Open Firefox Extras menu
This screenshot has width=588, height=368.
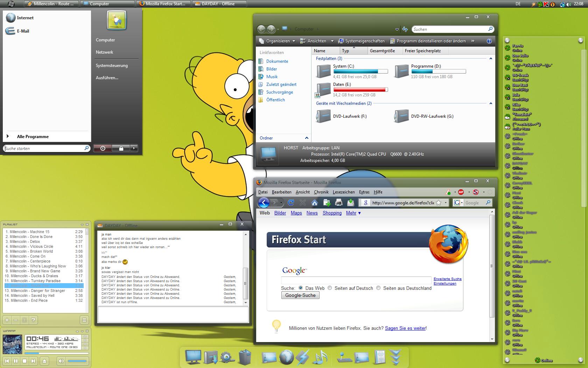pos(364,192)
